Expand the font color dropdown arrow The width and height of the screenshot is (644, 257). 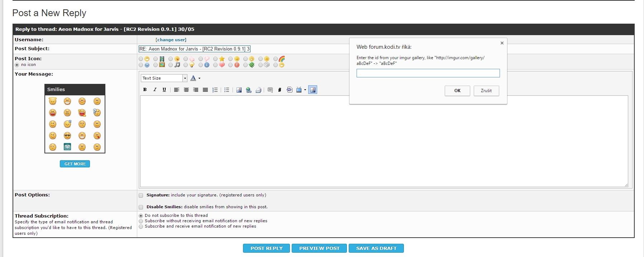[x=200, y=78]
